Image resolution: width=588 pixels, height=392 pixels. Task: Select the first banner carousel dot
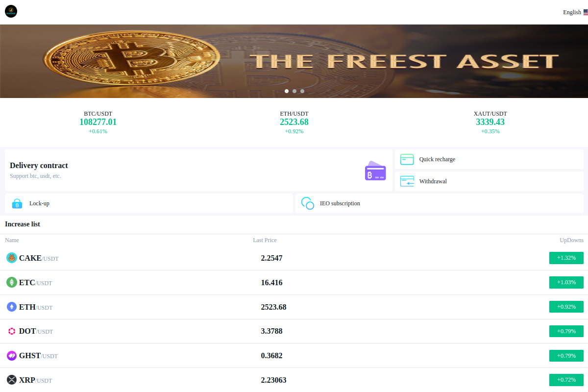[287, 91]
